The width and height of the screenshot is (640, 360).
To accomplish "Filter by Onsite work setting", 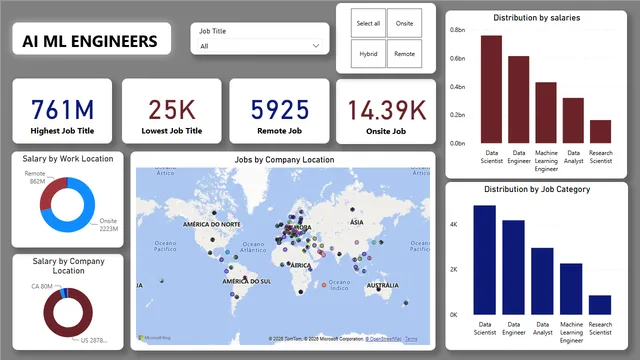I will coord(404,23).
